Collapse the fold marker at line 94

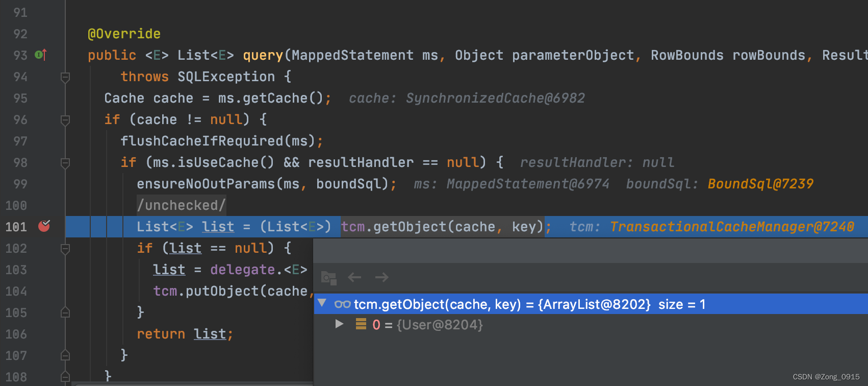coord(65,77)
